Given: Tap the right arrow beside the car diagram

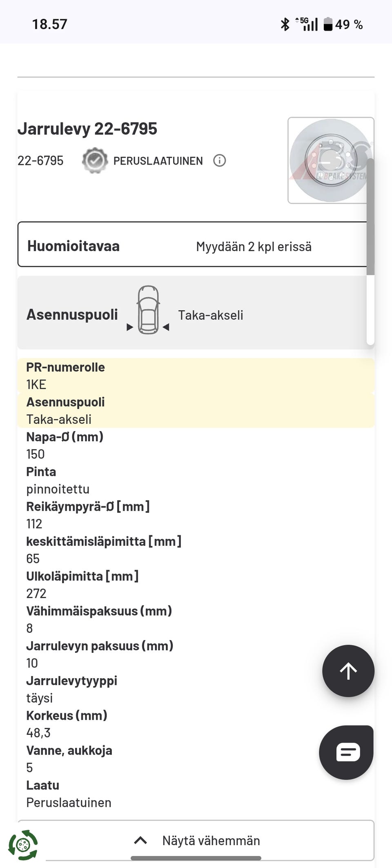Looking at the screenshot, I should click(166, 327).
